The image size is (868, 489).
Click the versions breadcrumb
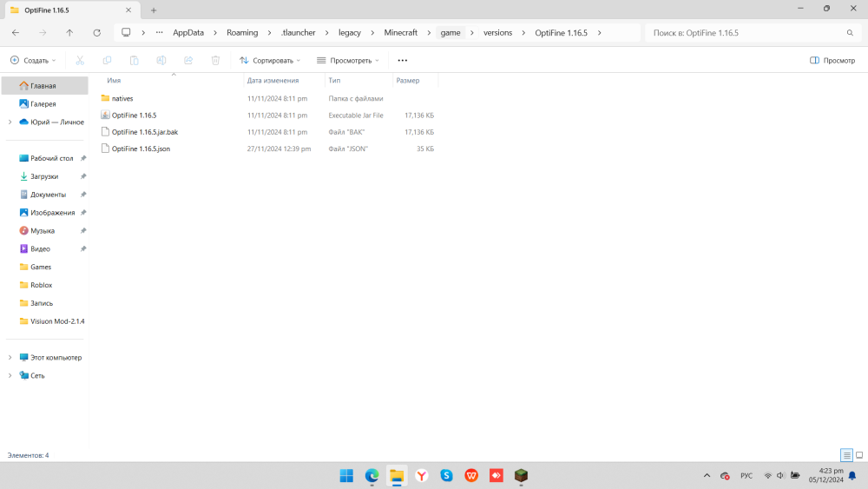pos(497,33)
